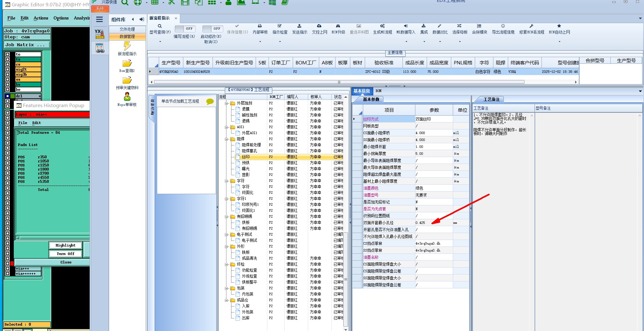This screenshot has width=644, height=331.
Task: Toggle checkbox for layer 'bs' in Graphic Editor
Action: click(8, 84)
